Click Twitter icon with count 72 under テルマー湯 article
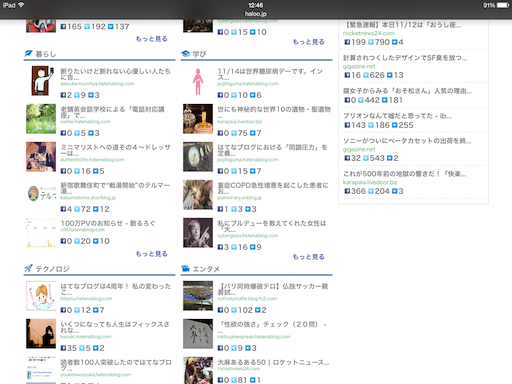Viewport: 512px width, 384px height. [77, 209]
